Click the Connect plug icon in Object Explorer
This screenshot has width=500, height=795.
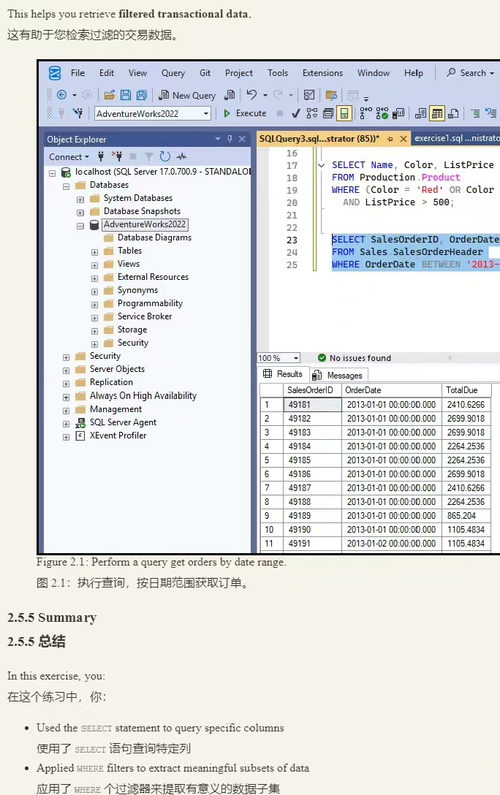pyautogui.click(x=100, y=156)
